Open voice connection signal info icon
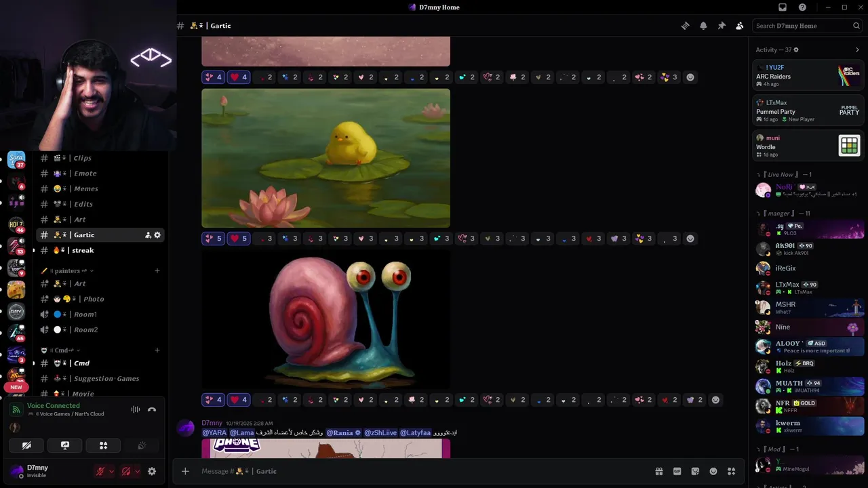868x488 pixels. pos(16,409)
